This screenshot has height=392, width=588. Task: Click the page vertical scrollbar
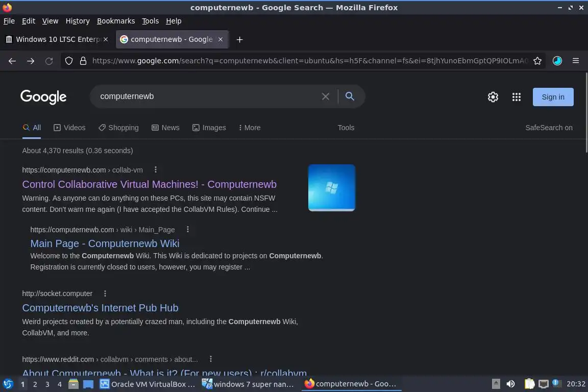[586, 113]
